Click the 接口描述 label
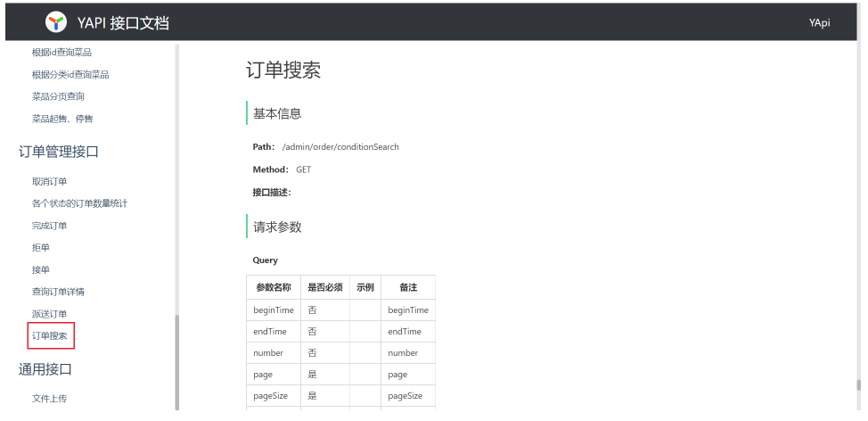Image resolution: width=868 pixels, height=421 pixels. 272,193
